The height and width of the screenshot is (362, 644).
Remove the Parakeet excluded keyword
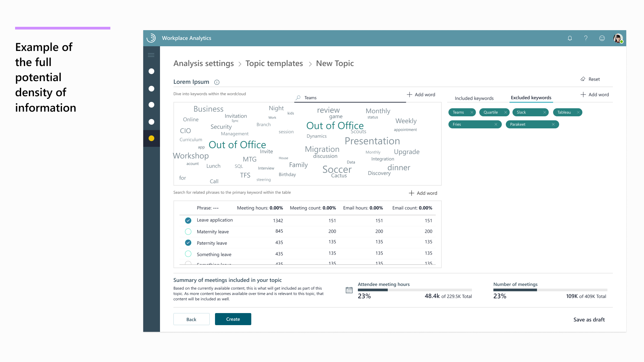click(x=553, y=124)
